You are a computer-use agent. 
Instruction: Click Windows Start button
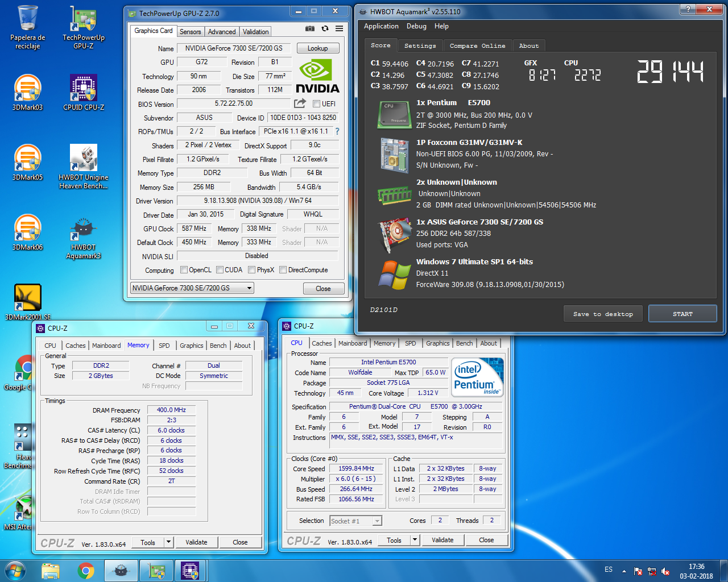click(x=15, y=571)
